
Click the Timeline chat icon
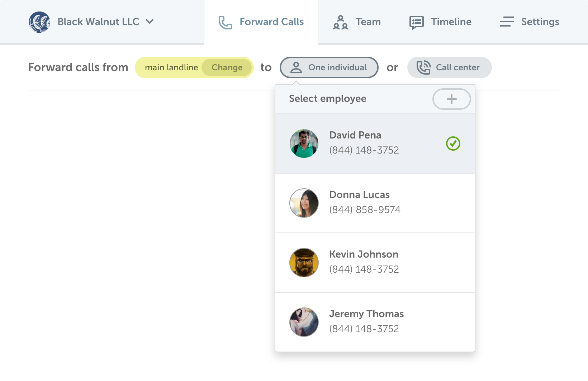click(x=417, y=22)
